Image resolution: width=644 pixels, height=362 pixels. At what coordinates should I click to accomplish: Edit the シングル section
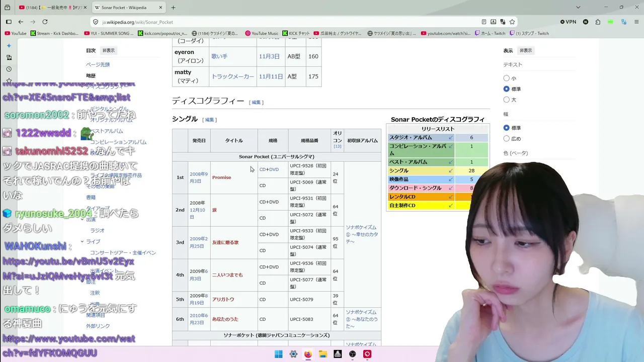click(x=209, y=120)
